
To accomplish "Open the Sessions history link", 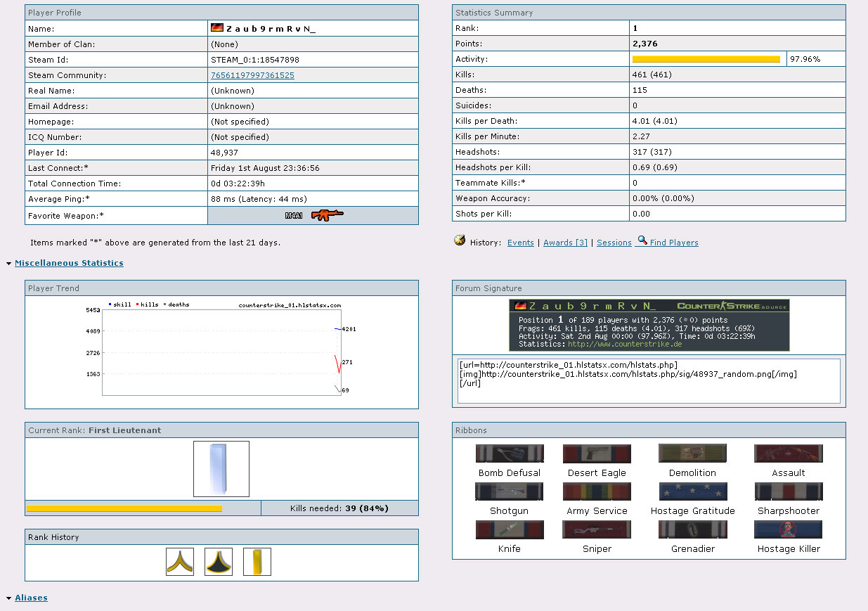I will (614, 243).
